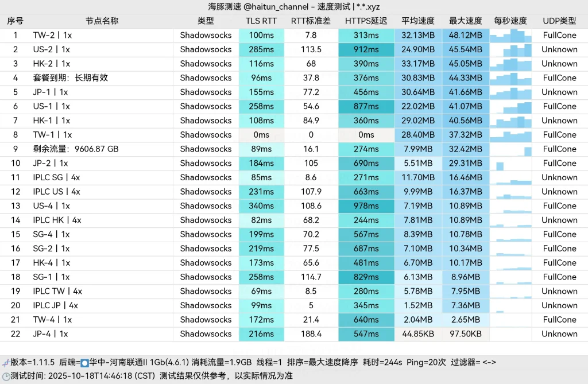Image resolution: width=588 pixels, height=384 pixels.
Task: Select node name JP-4 | 1x
Action: [51, 334]
